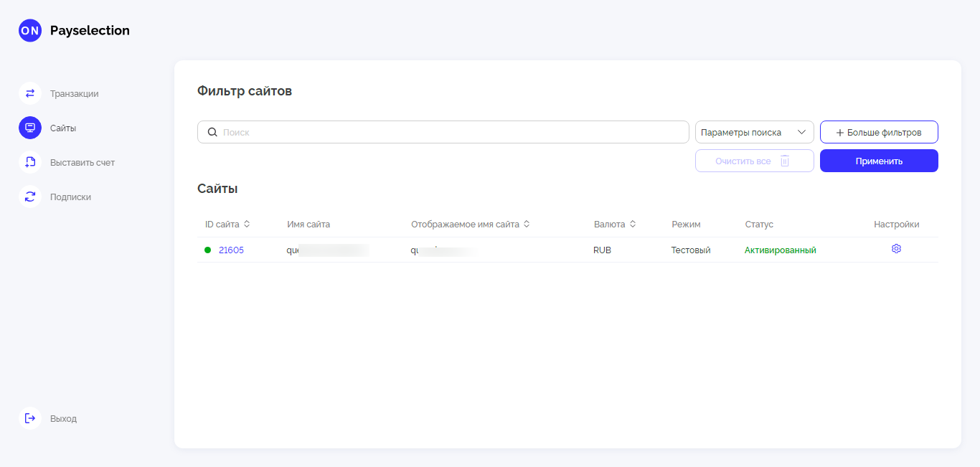Click the magnifier icon in search field
The height and width of the screenshot is (467, 980).
pos(212,132)
